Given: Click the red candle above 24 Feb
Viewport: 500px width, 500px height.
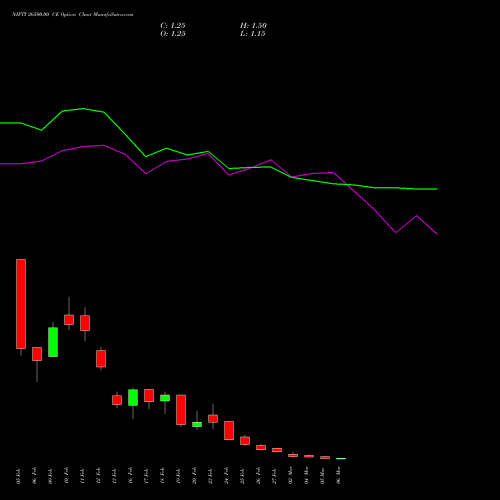Looking at the screenshot, I should [229, 430].
